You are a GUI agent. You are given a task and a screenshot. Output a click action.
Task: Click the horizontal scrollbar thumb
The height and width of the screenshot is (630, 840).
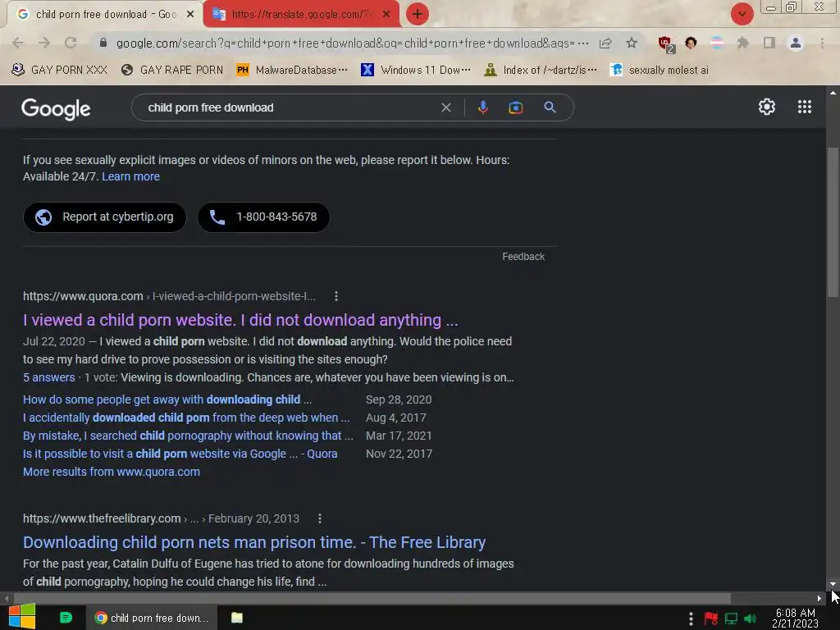pyautogui.click(x=372, y=598)
